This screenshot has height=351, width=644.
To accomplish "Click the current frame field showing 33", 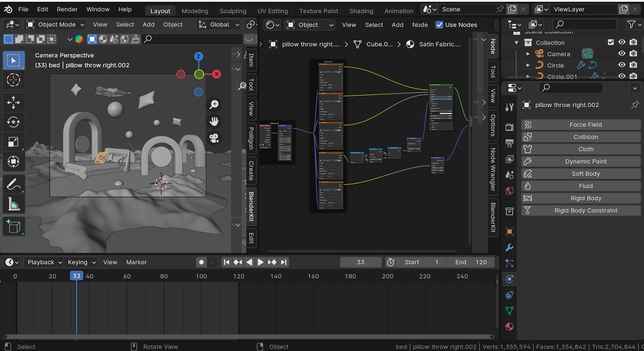I will click(361, 262).
